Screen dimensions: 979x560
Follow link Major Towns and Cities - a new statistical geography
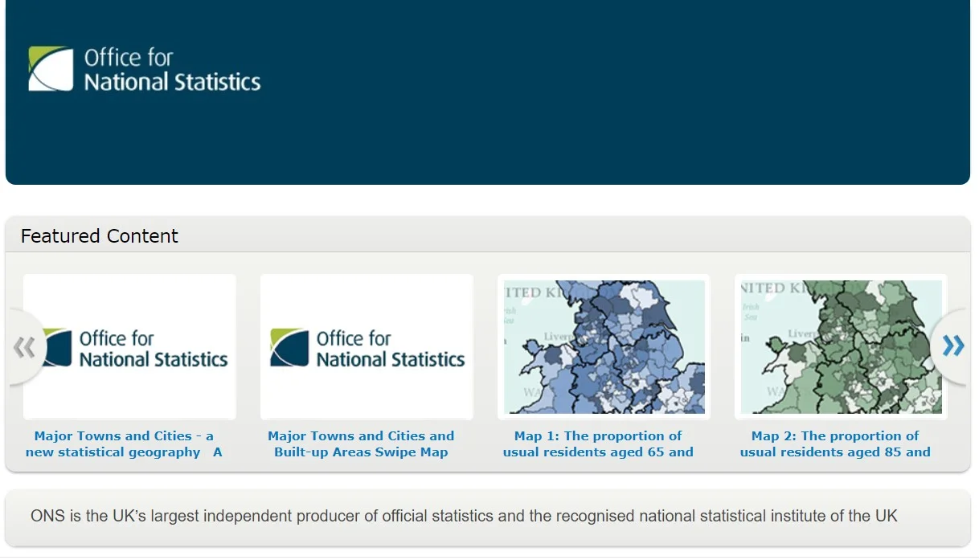tap(124, 444)
